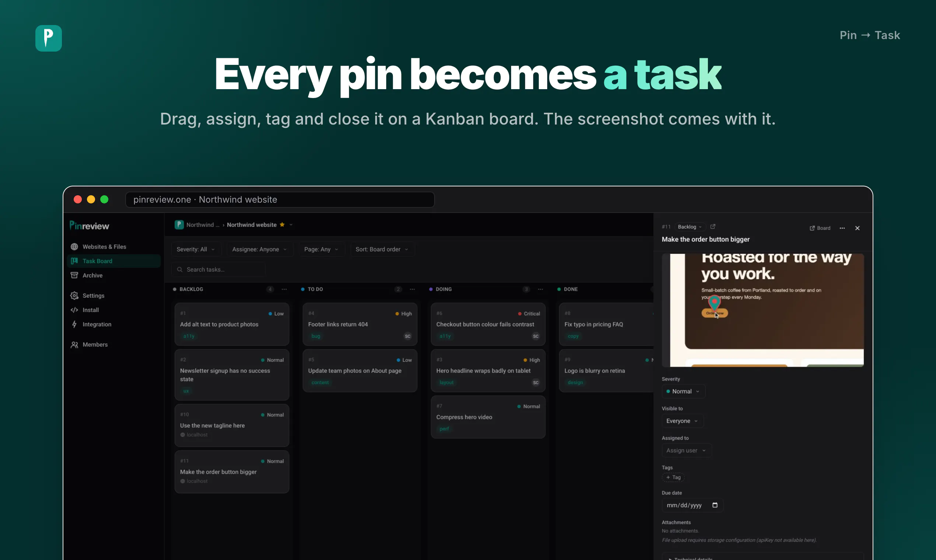
Task: Open the Severity: All filter dropdown
Action: (x=196, y=249)
